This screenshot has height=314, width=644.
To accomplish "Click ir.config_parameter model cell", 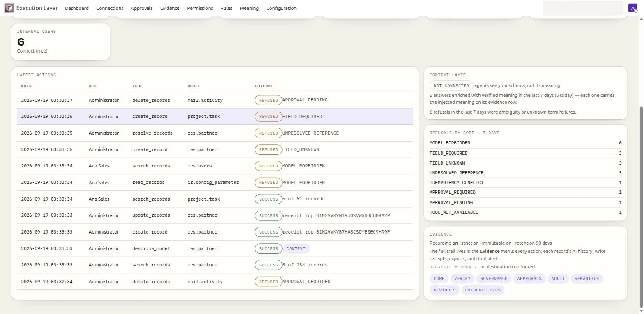I will 213,183.
